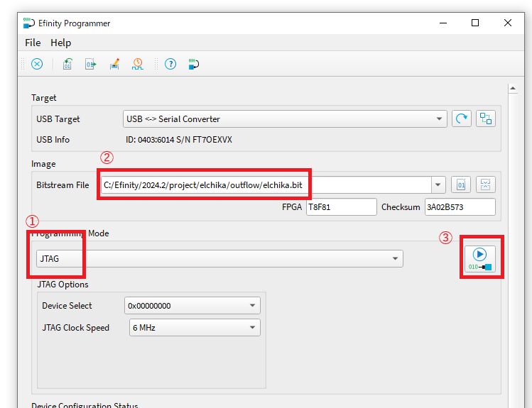Open the Help menu
Screen dimensions: 532x408
(x=61, y=43)
